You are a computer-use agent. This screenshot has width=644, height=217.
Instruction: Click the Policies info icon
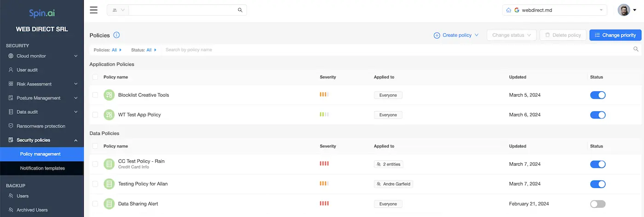pos(116,35)
